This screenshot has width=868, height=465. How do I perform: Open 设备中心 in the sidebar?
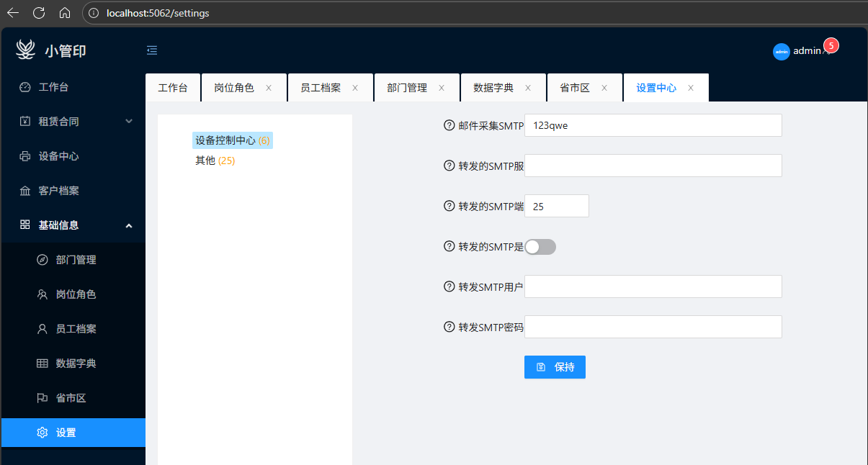73,156
